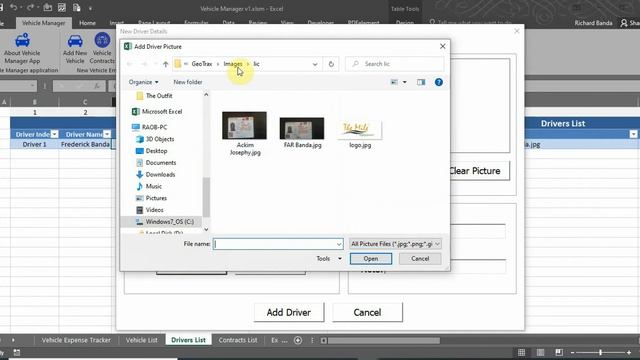Image resolution: width=640 pixels, height=360 pixels.
Task: Select Pictures in navigation tree
Action: click(151, 198)
